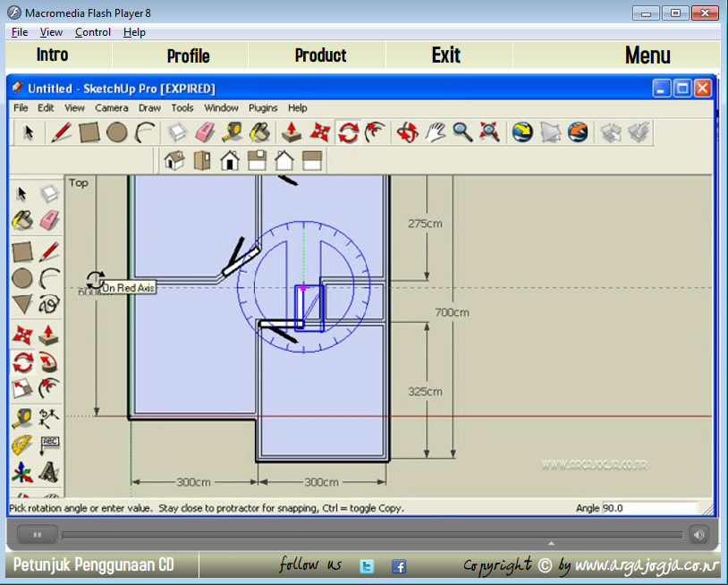Select the Protractor tool in the left palette
This screenshot has height=585, width=728.
tap(22, 445)
